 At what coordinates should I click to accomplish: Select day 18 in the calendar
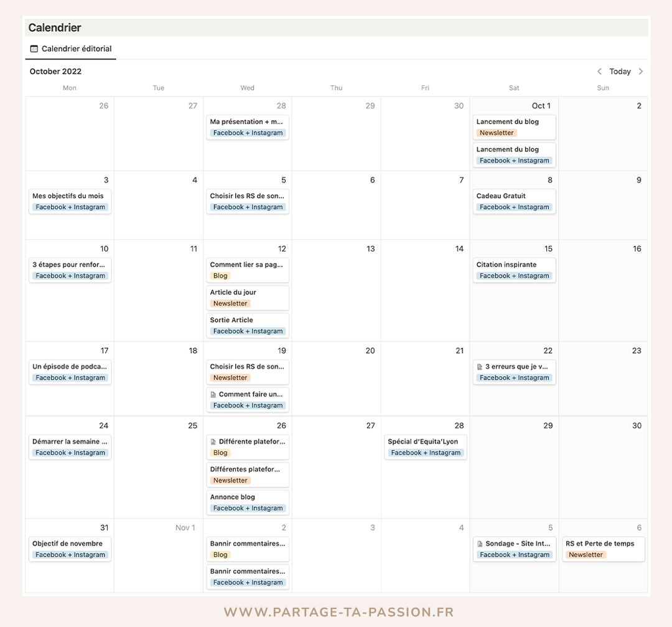pyautogui.click(x=159, y=379)
